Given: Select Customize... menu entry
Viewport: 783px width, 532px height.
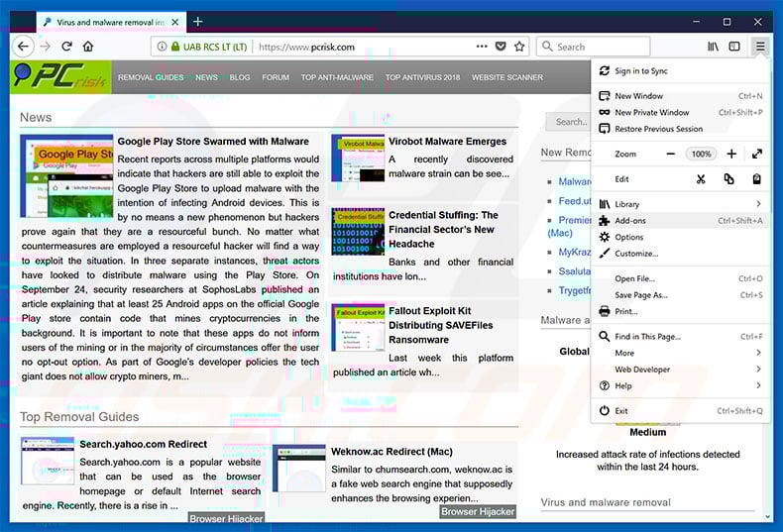Looking at the screenshot, I should coord(680,254).
